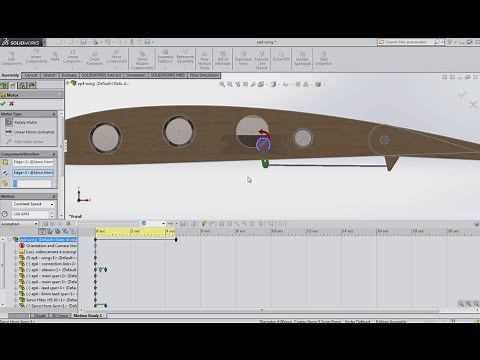Click the timeline horizontal scrollbar
This screenshot has height=360, width=480.
(261, 310)
